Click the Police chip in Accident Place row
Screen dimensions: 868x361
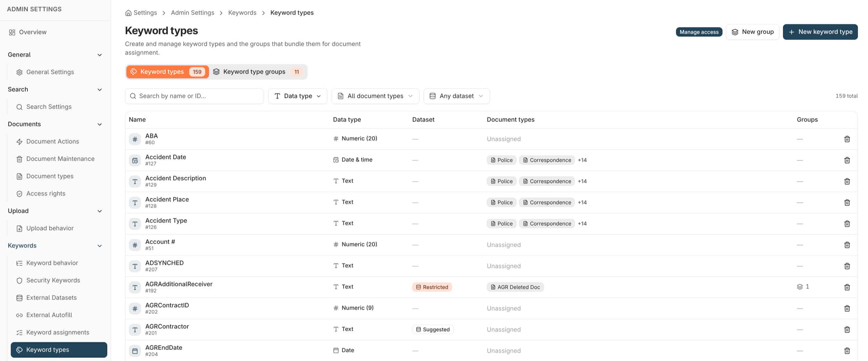point(501,202)
